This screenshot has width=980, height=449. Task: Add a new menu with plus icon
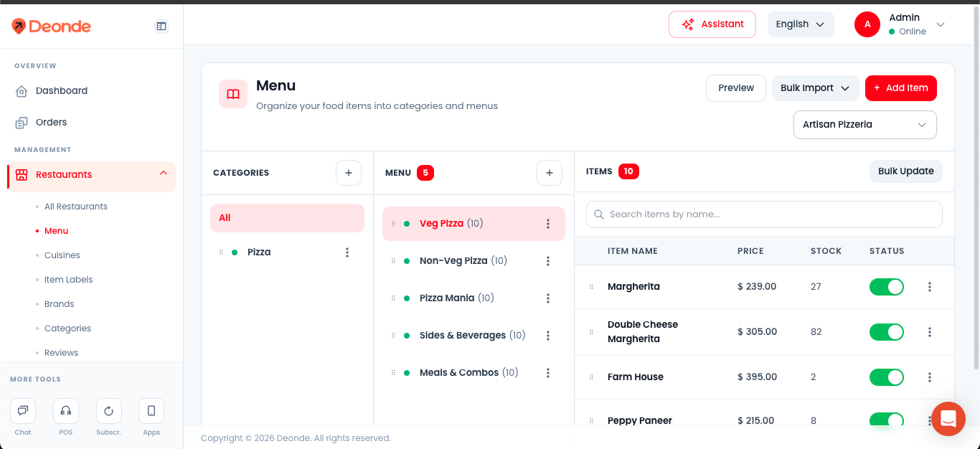[x=550, y=173]
